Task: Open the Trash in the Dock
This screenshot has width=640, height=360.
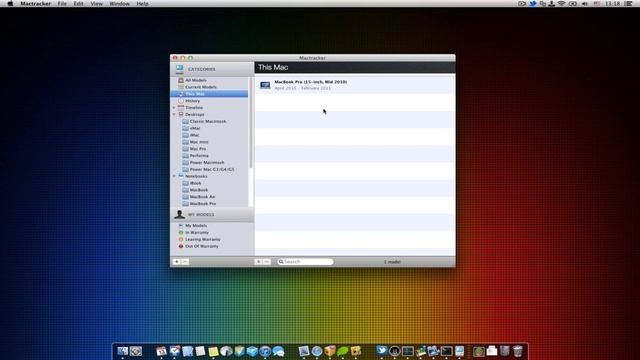Action: [x=518, y=351]
